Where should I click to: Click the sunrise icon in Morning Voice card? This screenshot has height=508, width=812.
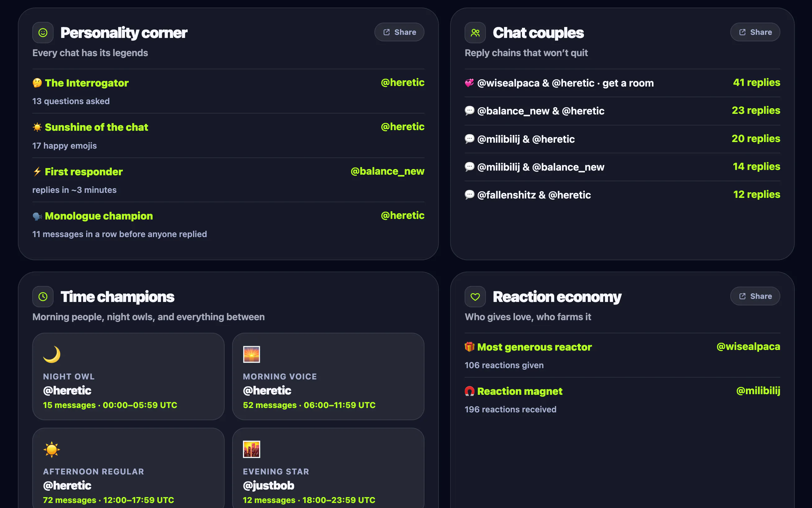pos(252,354)
